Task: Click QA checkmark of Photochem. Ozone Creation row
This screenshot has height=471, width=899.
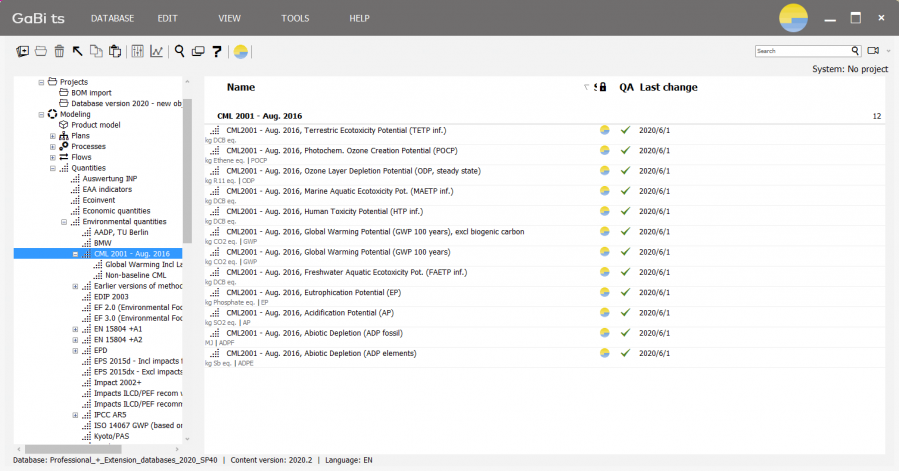Action: point(626,150)
